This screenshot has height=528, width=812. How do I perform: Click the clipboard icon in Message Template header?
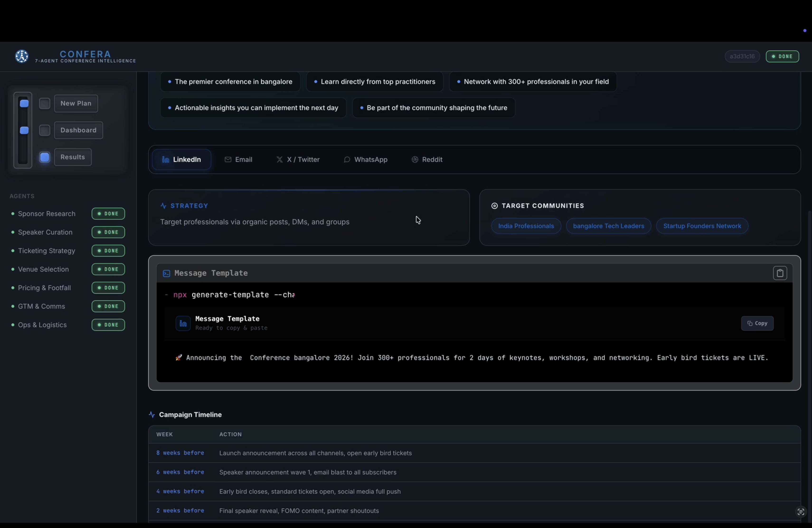(x=780, y=273)
